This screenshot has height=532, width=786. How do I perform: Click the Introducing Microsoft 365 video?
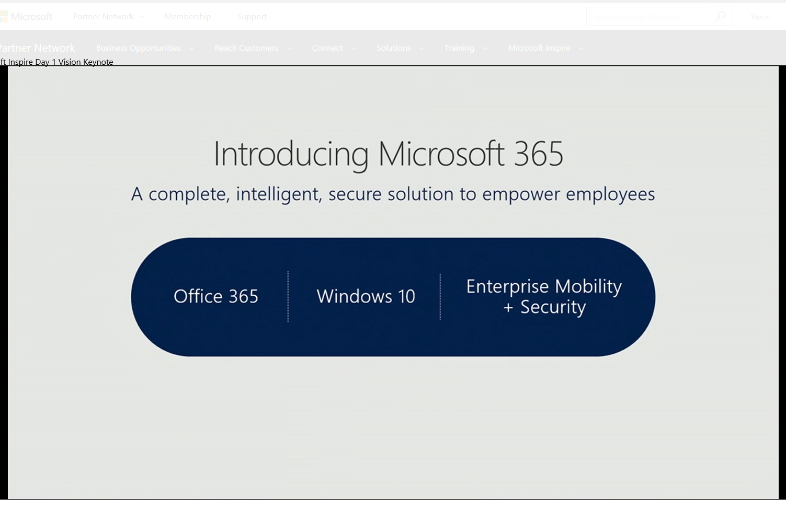393,282
